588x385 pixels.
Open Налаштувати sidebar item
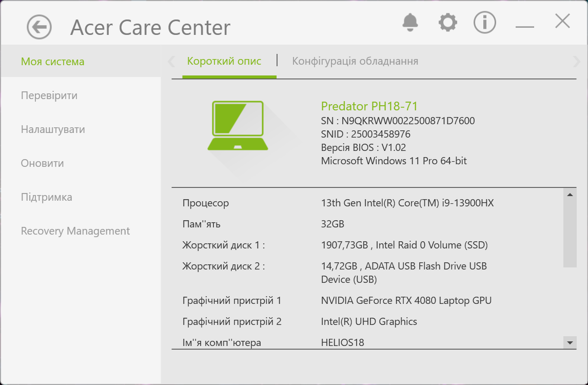tap(53, 129)
